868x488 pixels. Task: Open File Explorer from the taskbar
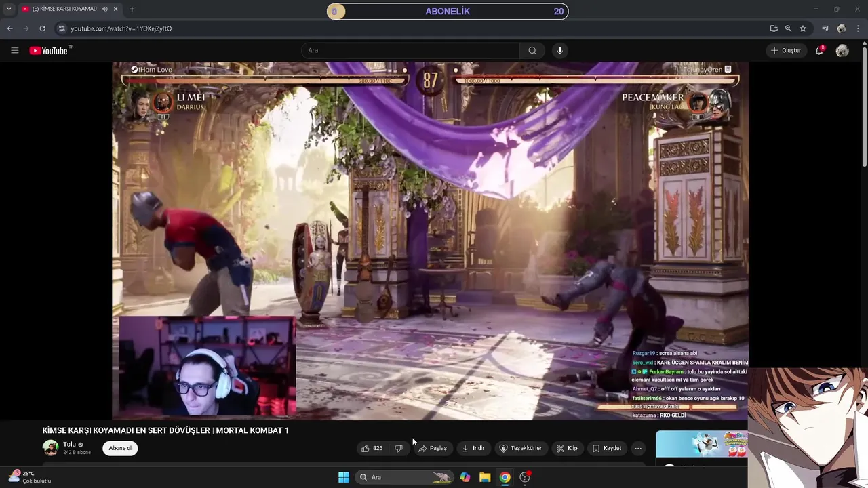(x=485, y=477)
